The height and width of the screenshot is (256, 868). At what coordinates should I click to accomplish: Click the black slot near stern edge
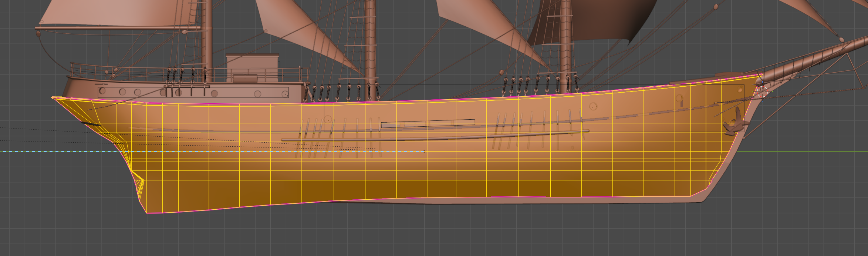pos(91,124)
